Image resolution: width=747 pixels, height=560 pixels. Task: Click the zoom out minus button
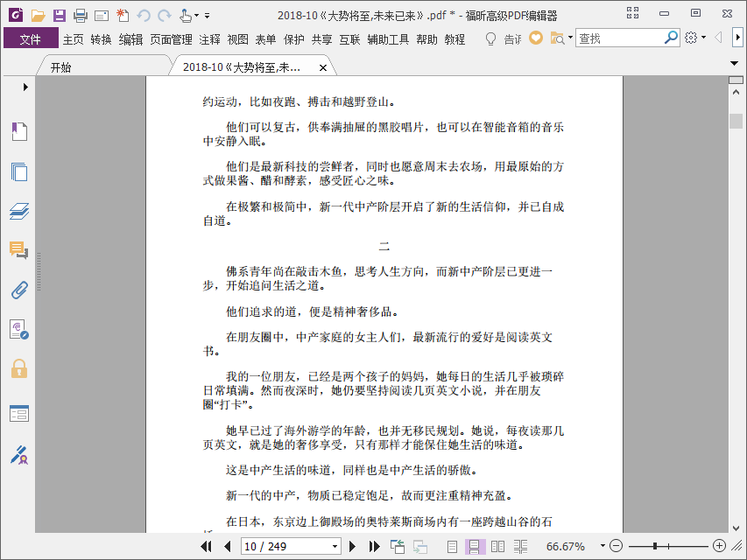tap(616, 546)
